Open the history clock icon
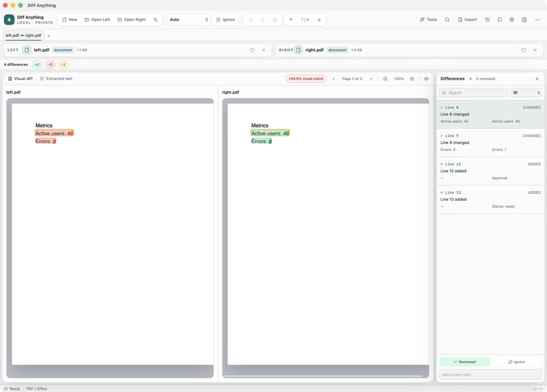The width and height of the screenshot is (547, 392). pyautogui.click(x=487, y=19)
